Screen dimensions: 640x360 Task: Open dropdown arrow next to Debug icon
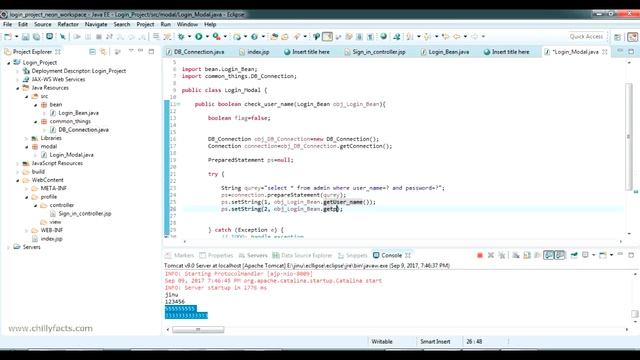coord(189,37)
